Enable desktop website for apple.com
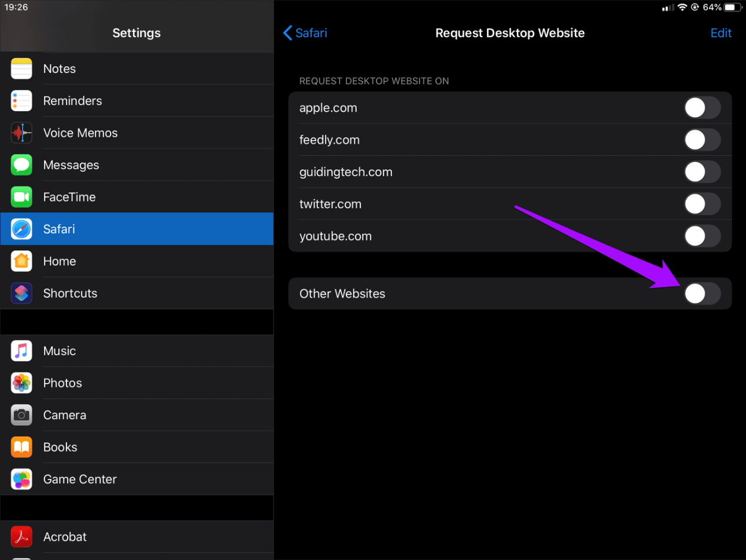 coord(702,108)
